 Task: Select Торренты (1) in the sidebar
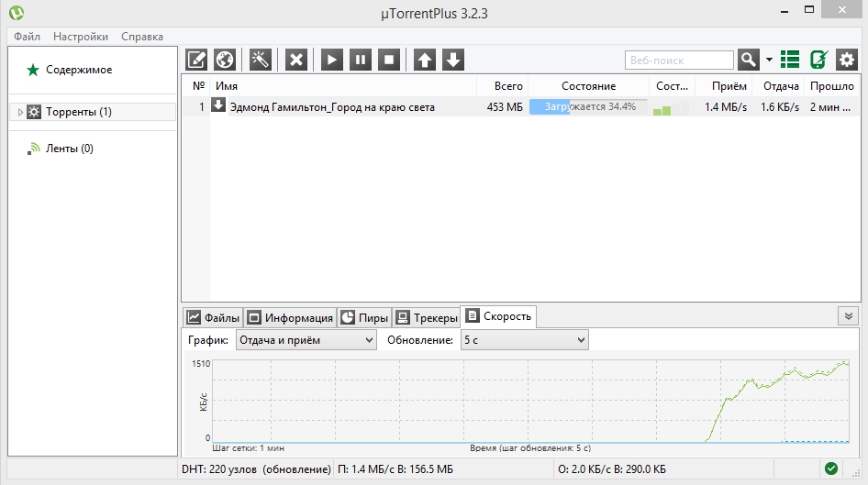[x=79, y=112]
